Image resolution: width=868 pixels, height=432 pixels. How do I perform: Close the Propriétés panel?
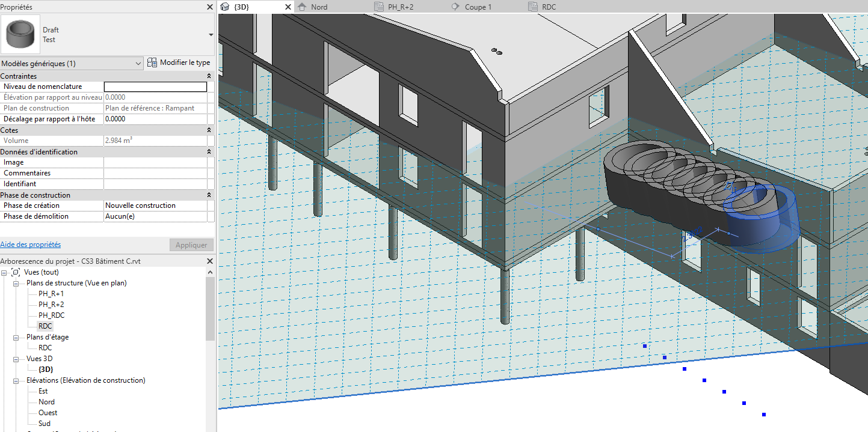209,7
